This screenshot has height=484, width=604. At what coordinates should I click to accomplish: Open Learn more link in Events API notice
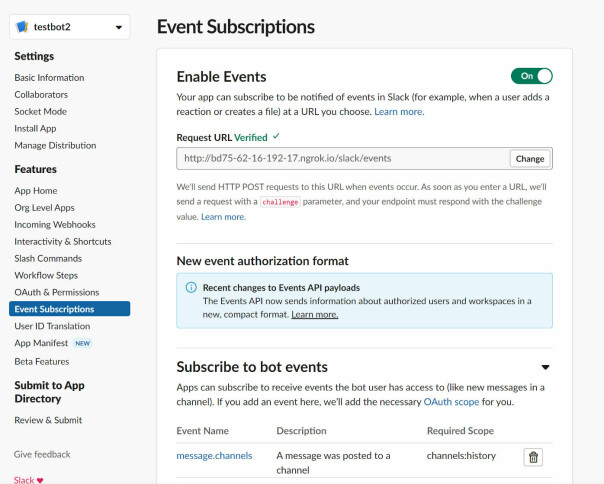coord(315,314)
